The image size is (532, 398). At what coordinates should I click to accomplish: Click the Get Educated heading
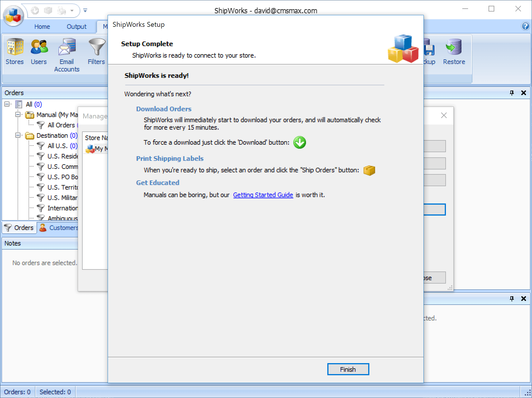click(x=158, y=183)
